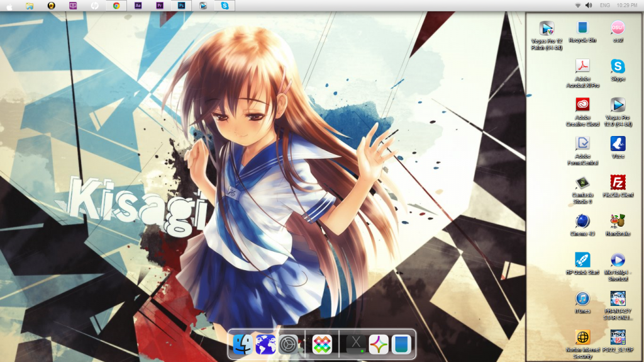Open Vegas Pro from the taskbar
Viewport: 644px width, 362px height.
click(203, 6)
